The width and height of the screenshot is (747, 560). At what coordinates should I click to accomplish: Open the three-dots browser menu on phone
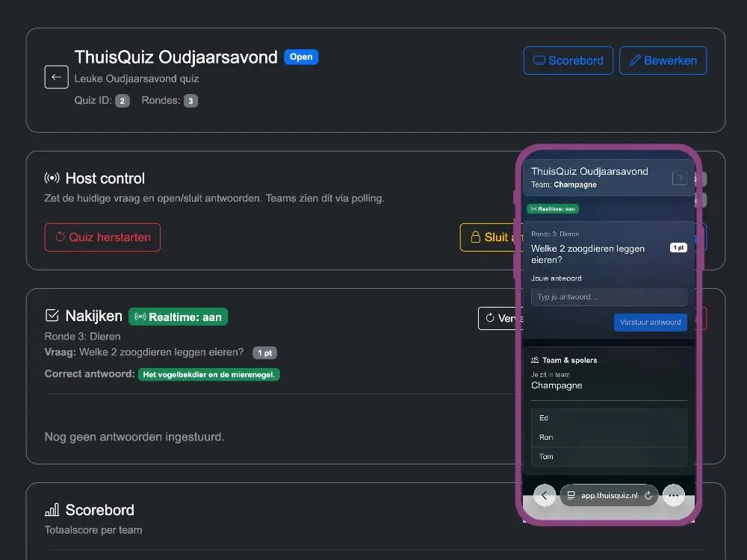674,496
